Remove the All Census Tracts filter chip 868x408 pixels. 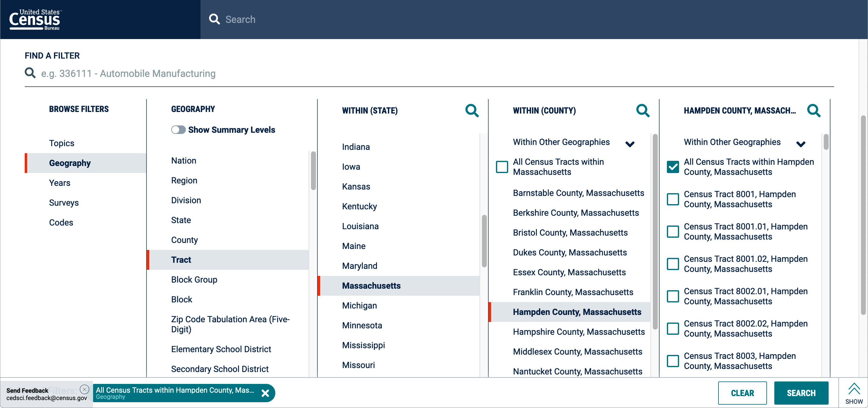(x=265, y=393)
